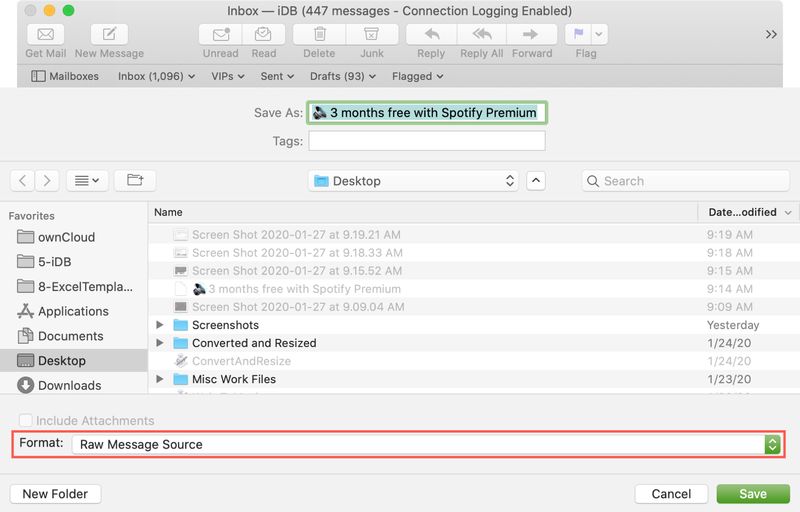The image size is (800, 512).
Task: Flag the message with the flag icon
Action: click(x=578, y=34)
